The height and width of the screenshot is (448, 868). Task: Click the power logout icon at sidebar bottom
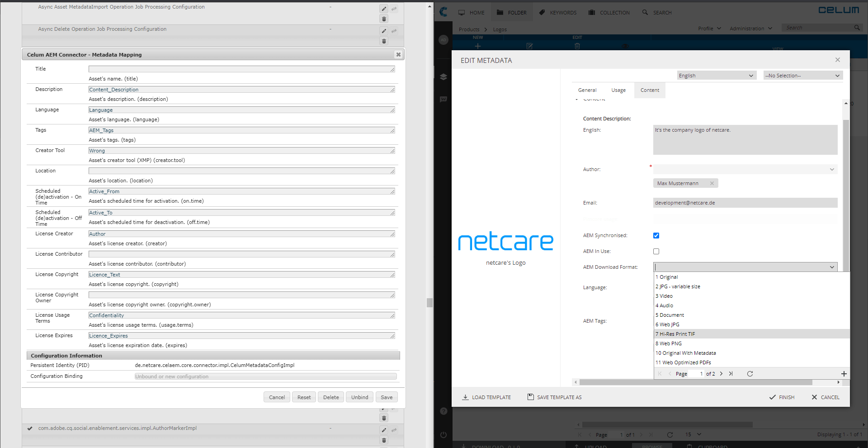[x=443, y=434]
